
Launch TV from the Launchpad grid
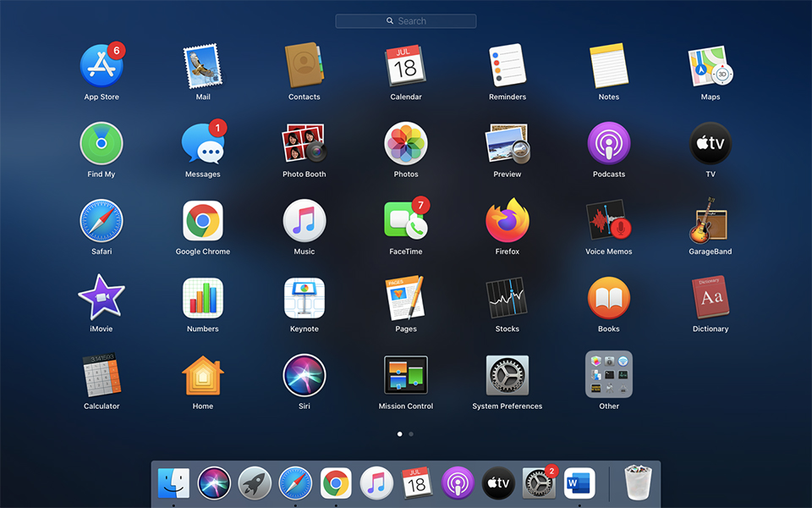(710, 144)
